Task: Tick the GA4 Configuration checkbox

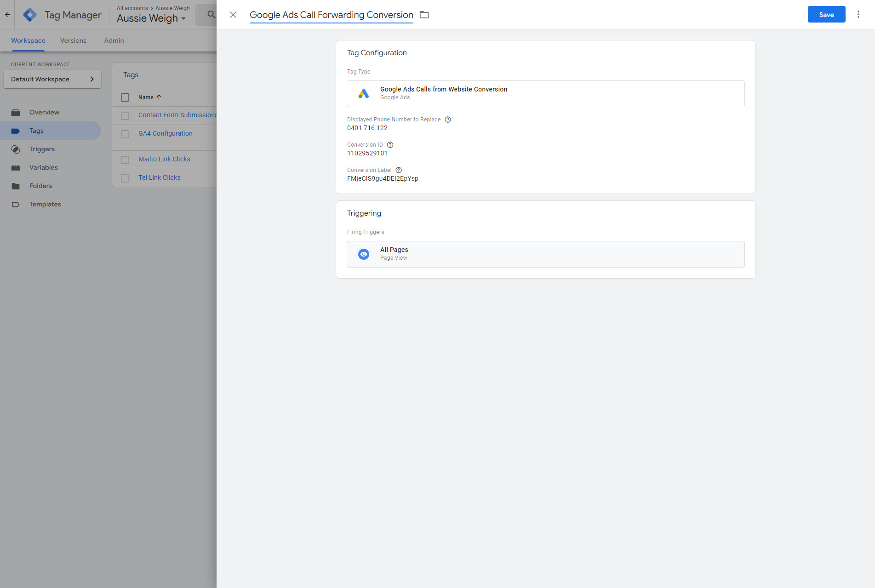Action: [x=125, y=134]
